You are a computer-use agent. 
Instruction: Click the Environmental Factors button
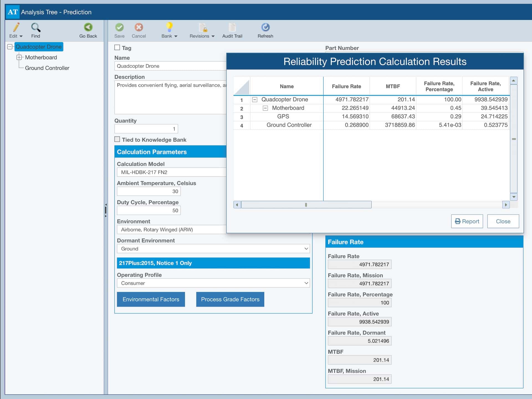point(151,299)
